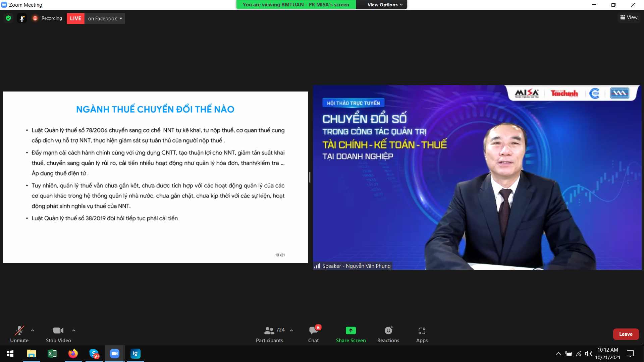Expand participants options arrow next to 724
Screen dimensions: 644x362
pos(291,330)
